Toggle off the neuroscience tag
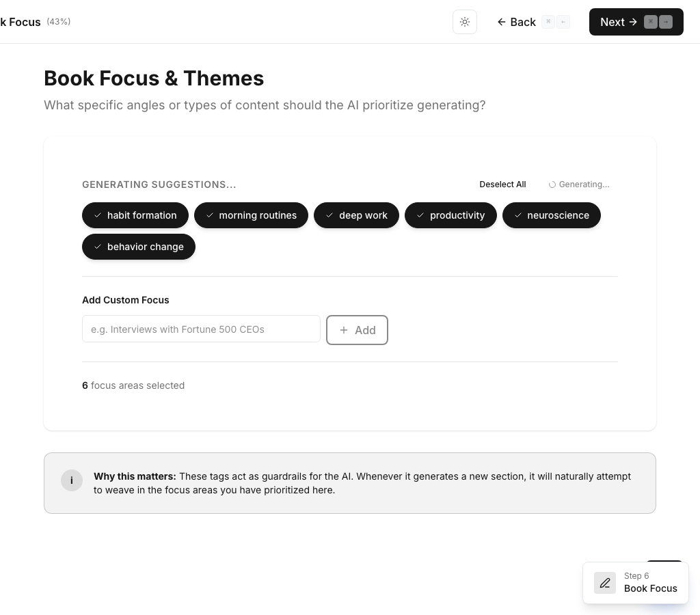The image size is (700, 615). [x=551, y=215]
